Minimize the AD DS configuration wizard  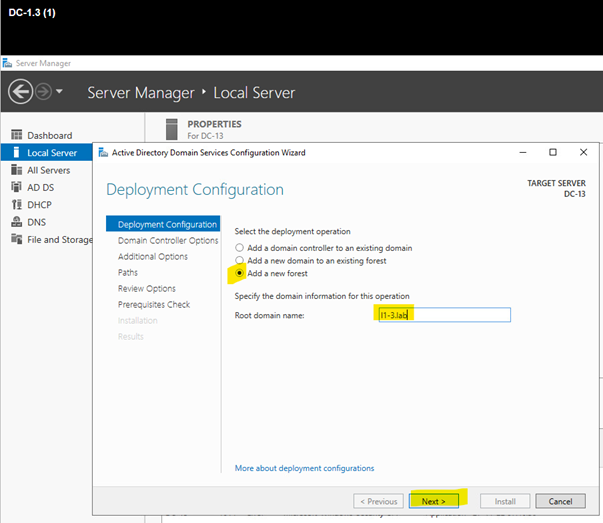(523, 152)
